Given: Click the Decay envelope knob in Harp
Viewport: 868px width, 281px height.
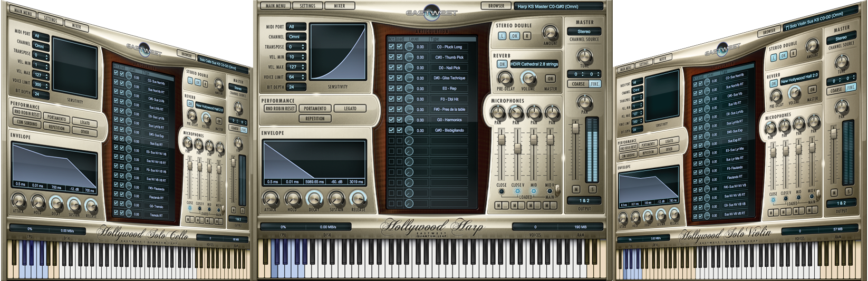Looking at the screenshot, I should coord(314,199).
